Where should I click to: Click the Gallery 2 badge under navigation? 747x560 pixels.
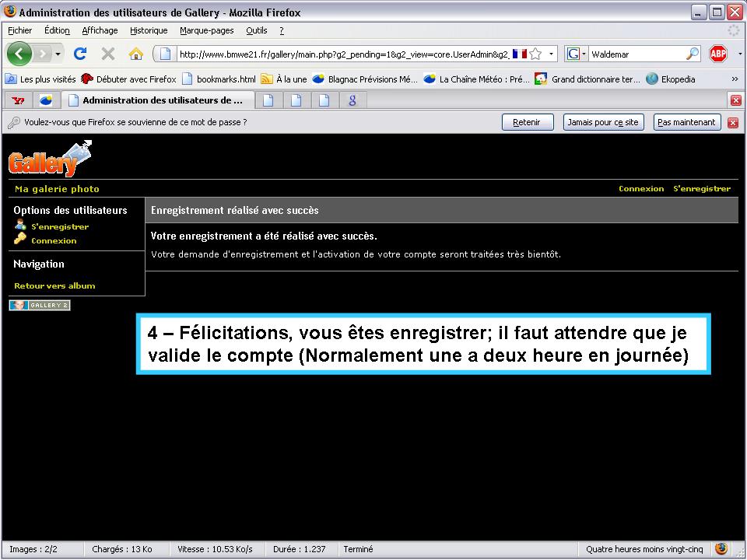tap(40, 305)
